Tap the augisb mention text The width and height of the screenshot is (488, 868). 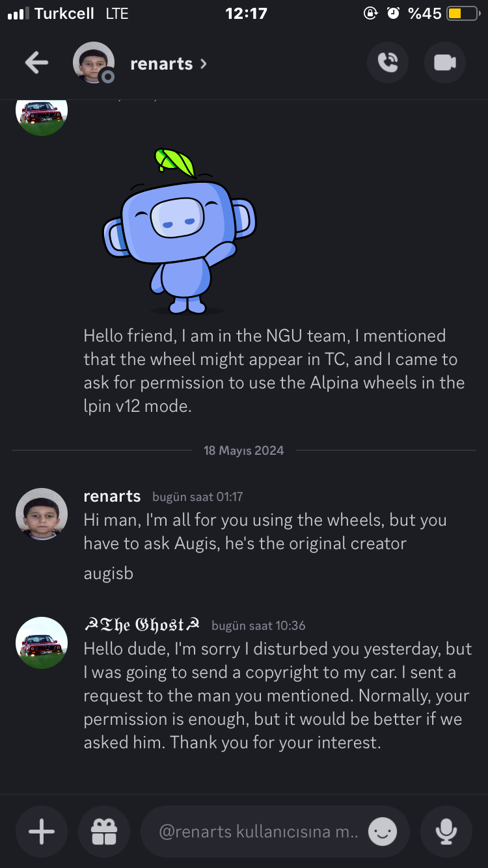tap(108, 574)
